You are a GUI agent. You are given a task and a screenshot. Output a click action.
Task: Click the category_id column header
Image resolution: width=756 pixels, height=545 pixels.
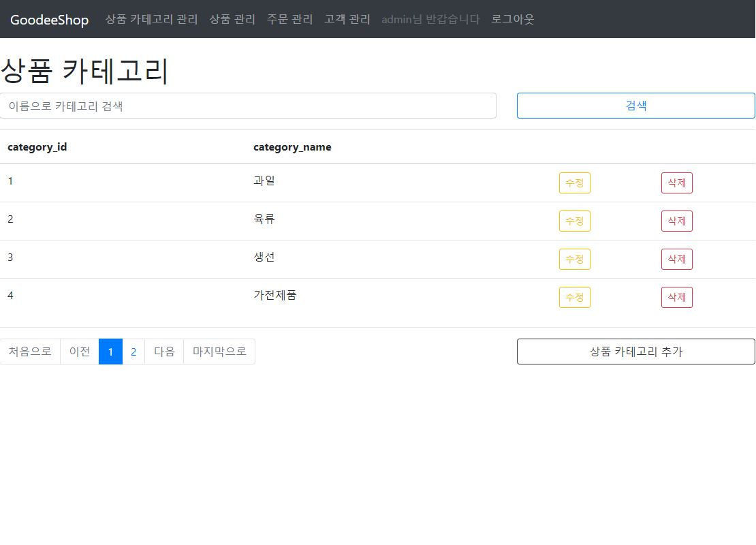click(x=37, y=147)
